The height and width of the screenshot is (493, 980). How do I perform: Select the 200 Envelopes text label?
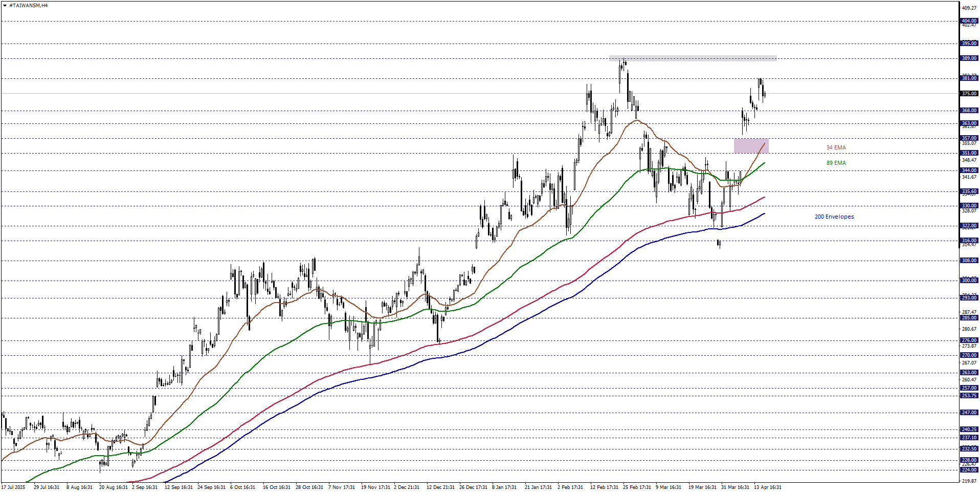click(834, 217)
